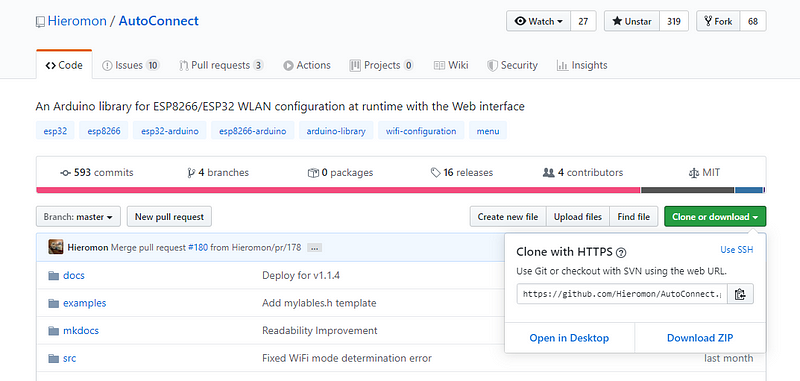This screenshot has height=381, width=800.
Task: Click the New pull request button
Action: coord(169,217)
